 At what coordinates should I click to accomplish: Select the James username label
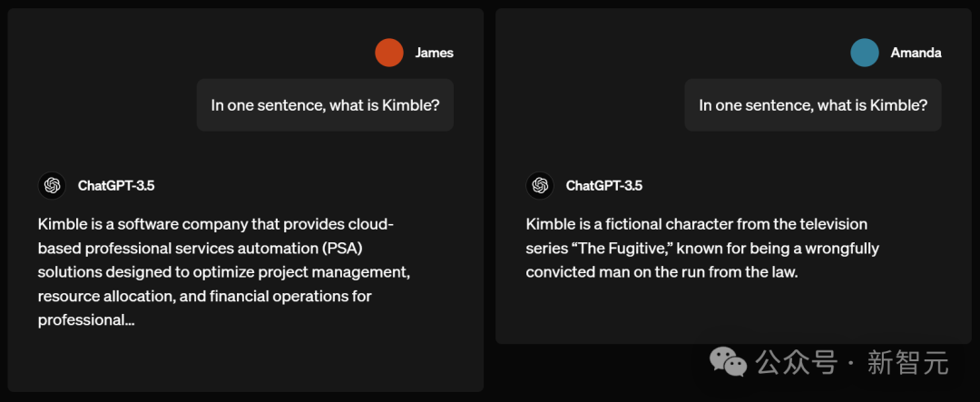[434, 53]
